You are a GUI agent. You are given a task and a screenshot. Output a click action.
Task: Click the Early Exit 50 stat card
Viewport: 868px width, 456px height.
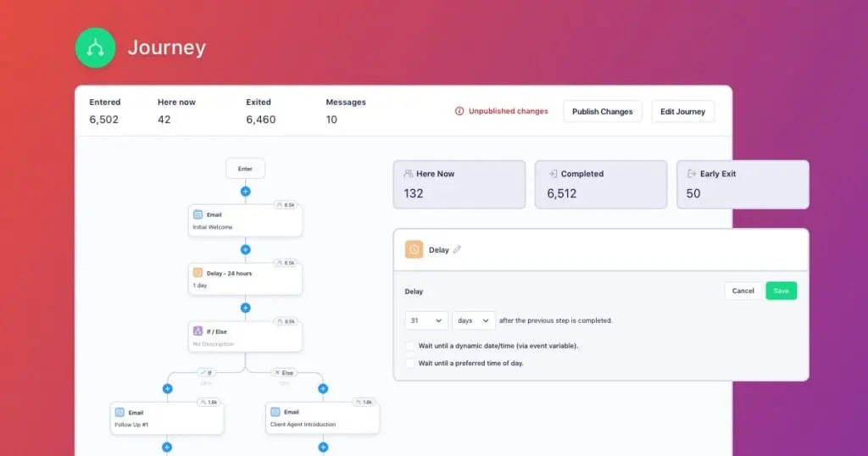pyautogui.click(x=743, y=184)
